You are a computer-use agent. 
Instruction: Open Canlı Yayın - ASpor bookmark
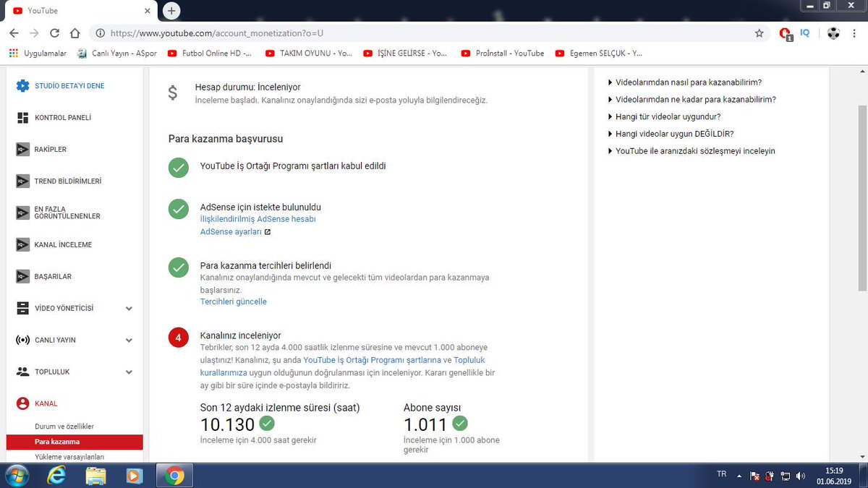click(x=116, y=53)
